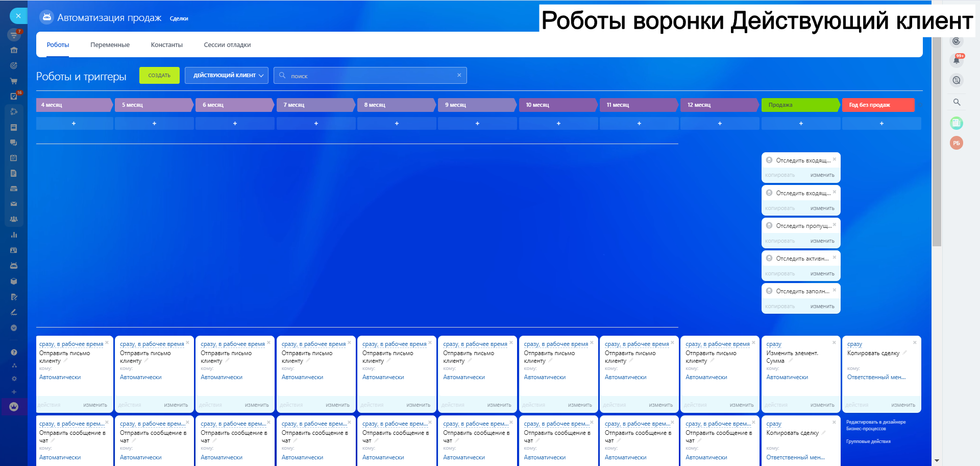The height and width of the screenshot is (466, 980).
Task: Open Ответственный мен... recipient on first Копировать сделку robot
Action: (x=876, y=378)
